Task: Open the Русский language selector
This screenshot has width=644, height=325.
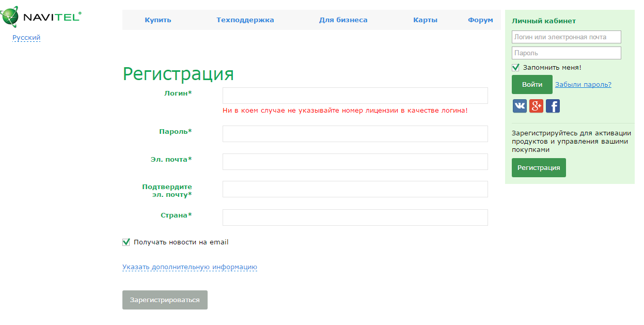Action: click(26, 38)
